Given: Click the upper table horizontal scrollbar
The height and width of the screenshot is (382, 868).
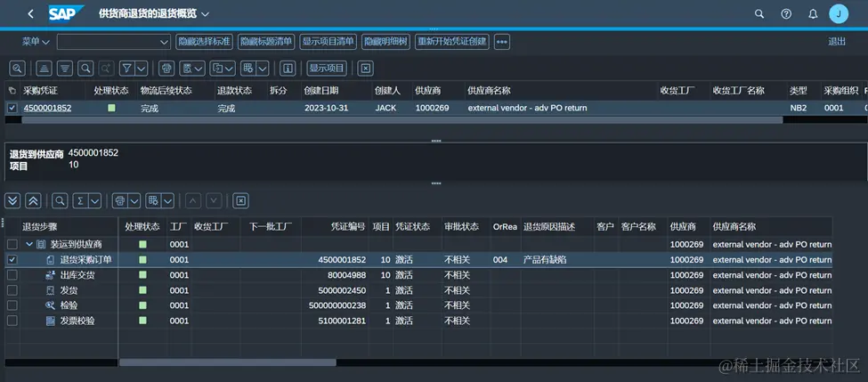Looking at the screenshot, I should [402, 119].
